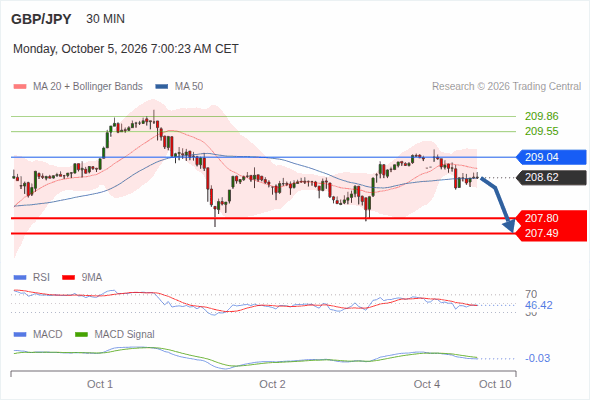
Task: Click the MACD Signal legend label
Action: pos(125,335)
